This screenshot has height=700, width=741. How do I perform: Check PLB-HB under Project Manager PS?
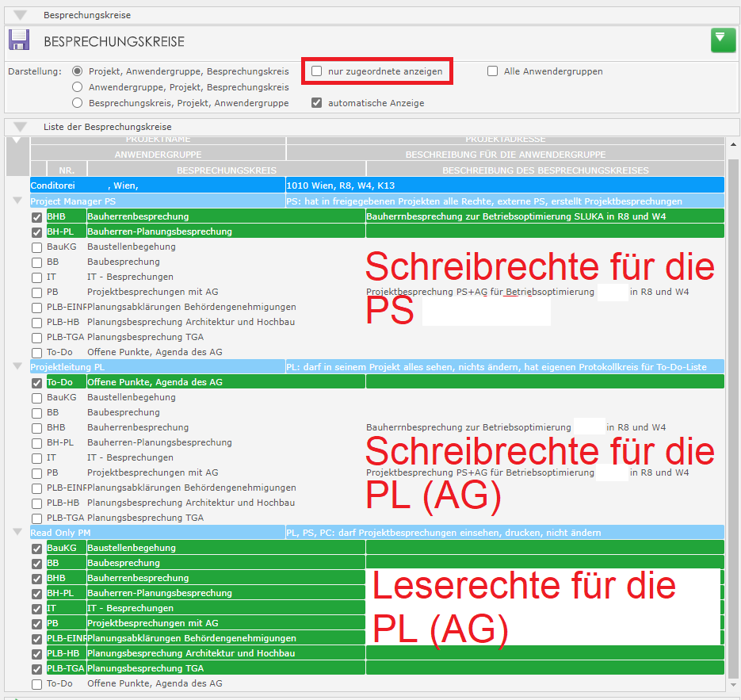click(x=37, y=323)
